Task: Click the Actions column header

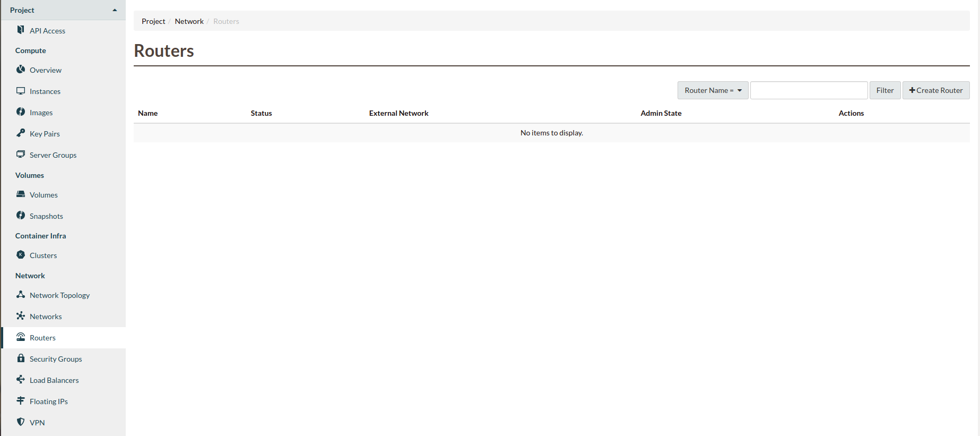Action: [x=851, y=113]
